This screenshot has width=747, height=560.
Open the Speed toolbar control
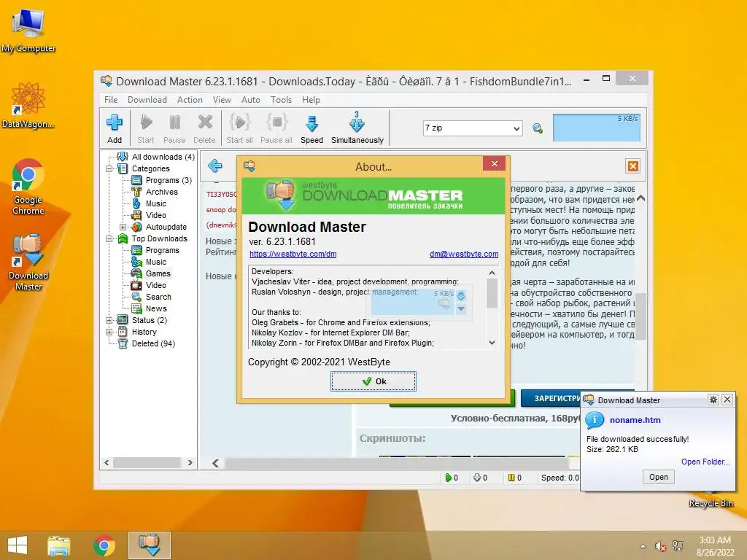[311, 128]
